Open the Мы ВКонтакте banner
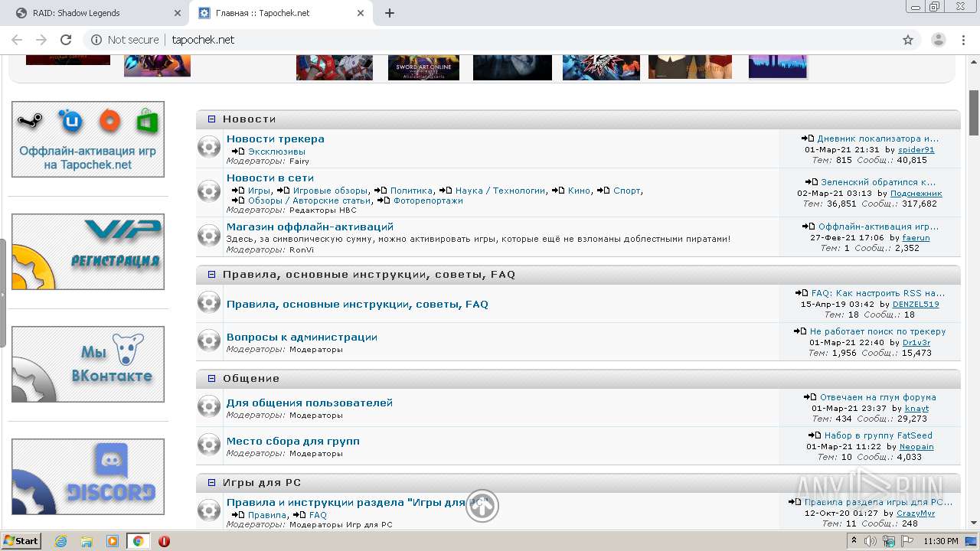This screenshot has width=980, height=551. 88,364
